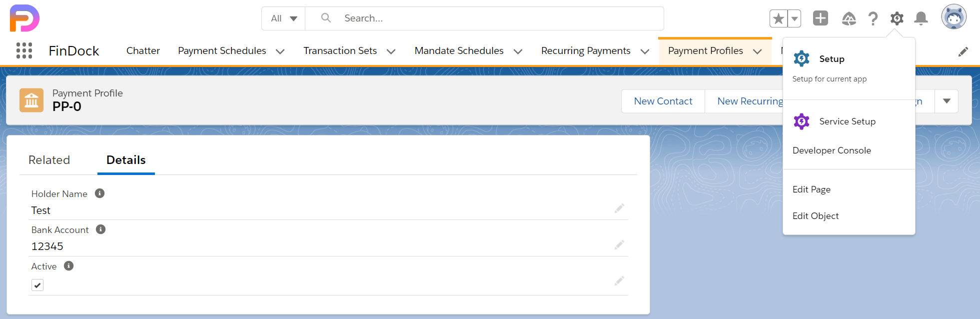Expand the Payment Schedules tab dropdown
This screenshot has height=319, width=980.
(280, 51)
